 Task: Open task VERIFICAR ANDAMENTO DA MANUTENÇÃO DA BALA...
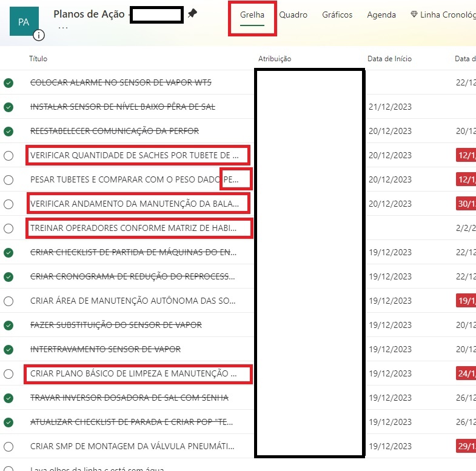coord(134,204)
